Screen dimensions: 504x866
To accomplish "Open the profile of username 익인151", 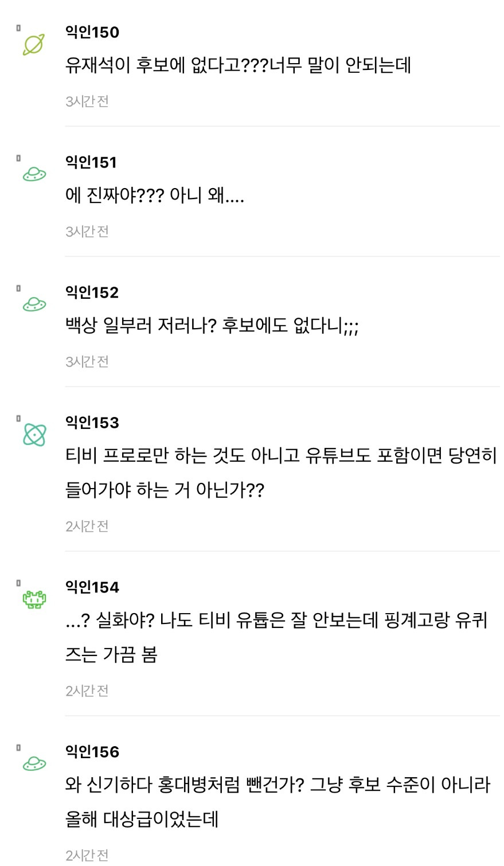I will tap(91, 162).
